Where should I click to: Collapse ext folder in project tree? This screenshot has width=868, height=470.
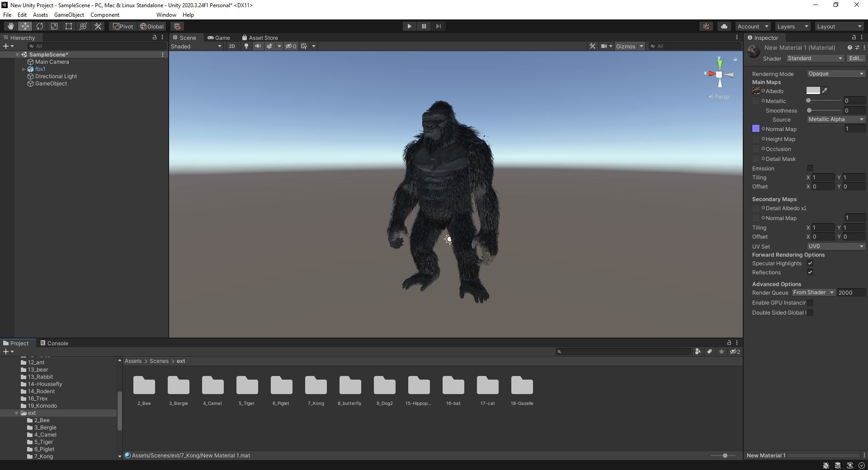pos(17,413)
